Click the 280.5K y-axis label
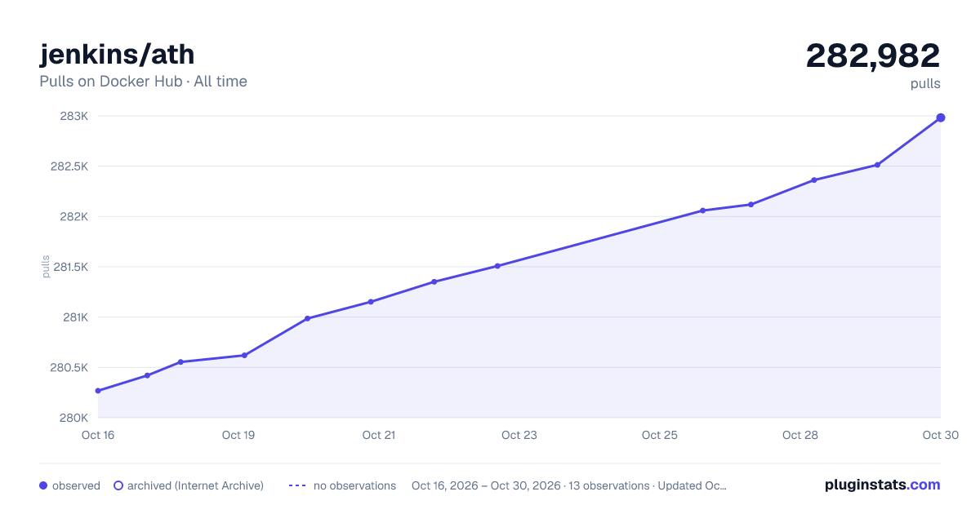The width and height of the screenshot is (980, 514). (69, 367)
